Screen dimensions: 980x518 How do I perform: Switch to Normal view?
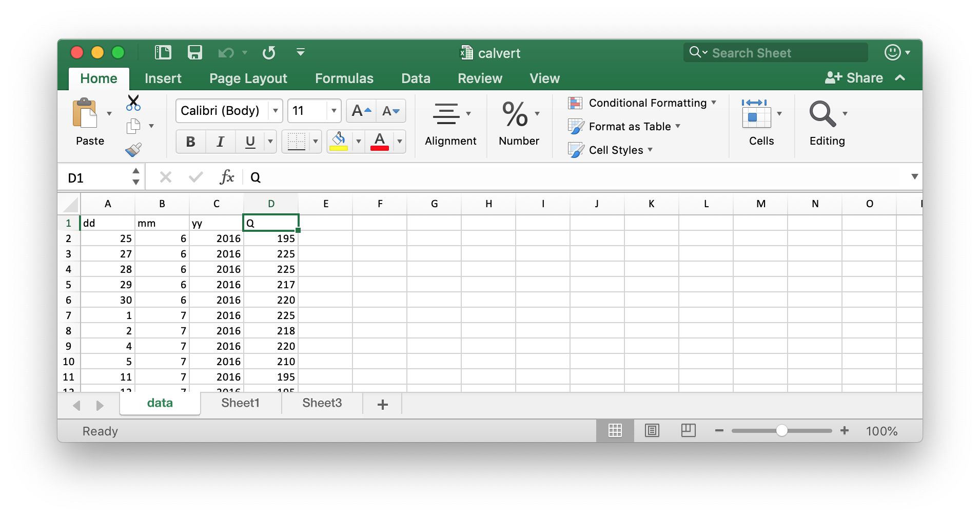[x=615, y=431]
